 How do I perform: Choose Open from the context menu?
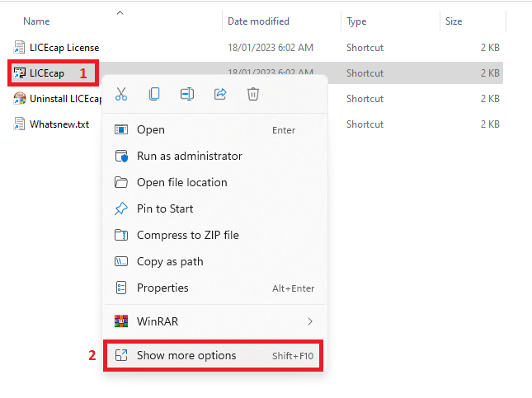pos(215,130)
